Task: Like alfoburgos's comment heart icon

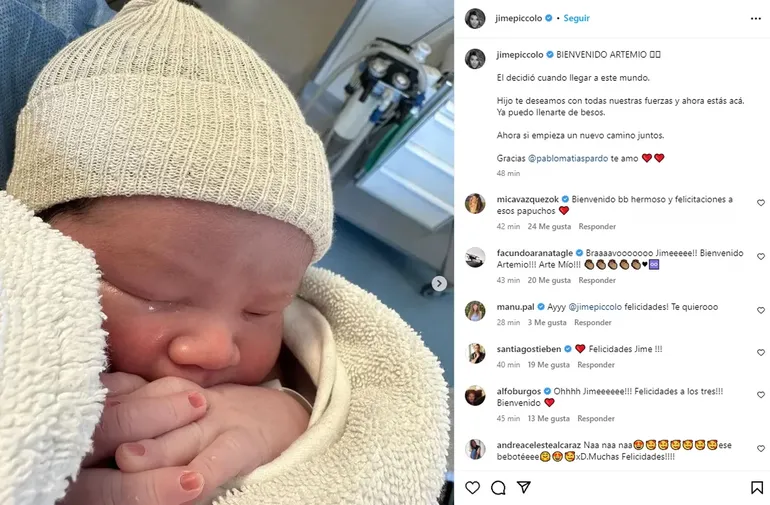Action: coord(761,395)
